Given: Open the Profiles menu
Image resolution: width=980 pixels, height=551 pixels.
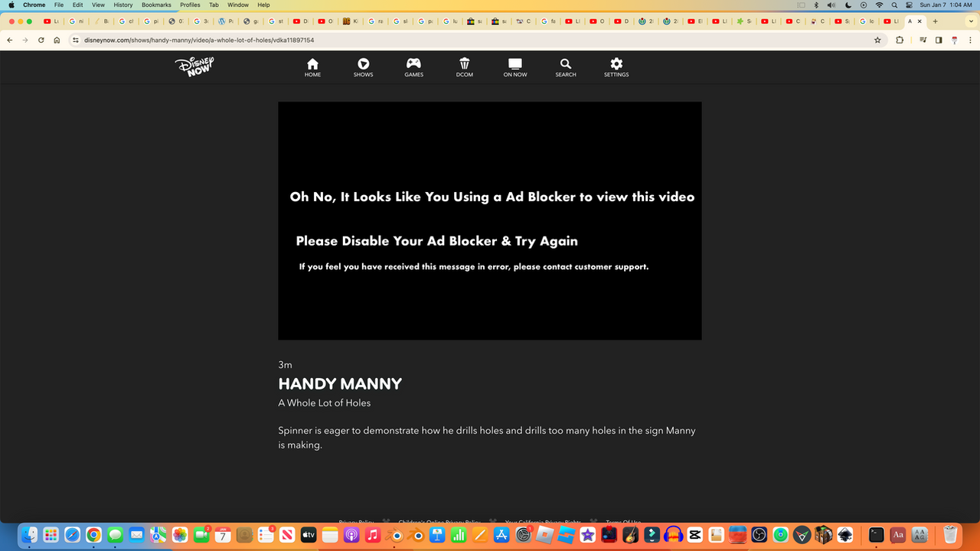Looking at the screenshot, I should [x=190, y=5].
